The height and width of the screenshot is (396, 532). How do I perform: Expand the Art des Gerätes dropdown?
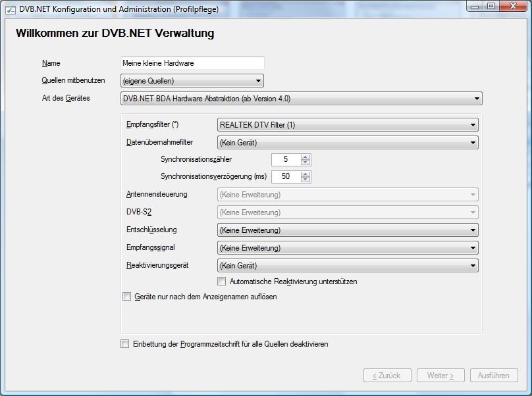[302, 99]
